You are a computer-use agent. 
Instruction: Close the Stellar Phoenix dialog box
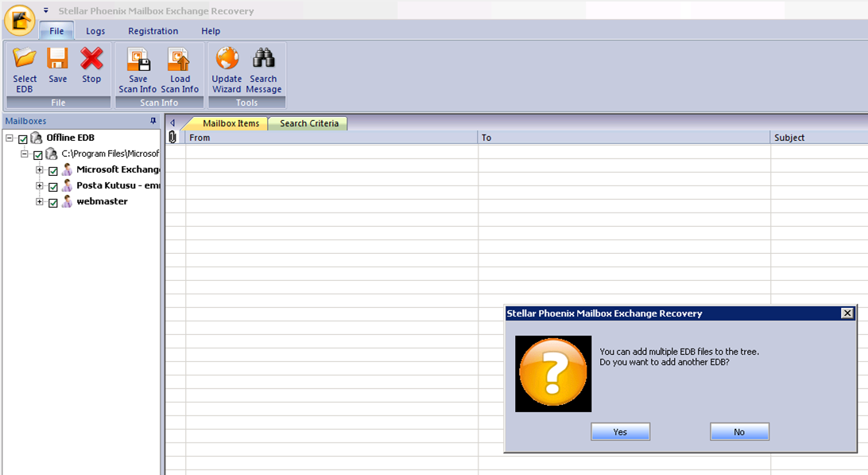click(847, 313)
